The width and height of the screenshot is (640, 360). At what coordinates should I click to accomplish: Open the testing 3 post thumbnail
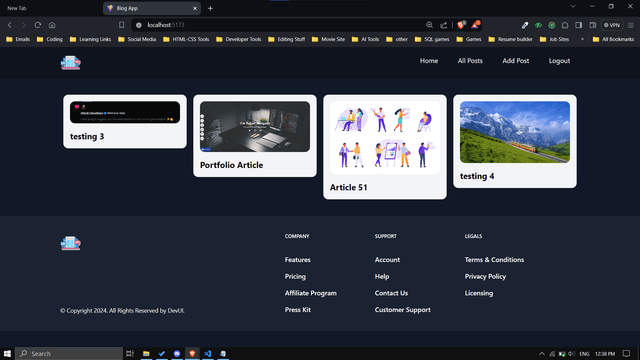[125, 112]
